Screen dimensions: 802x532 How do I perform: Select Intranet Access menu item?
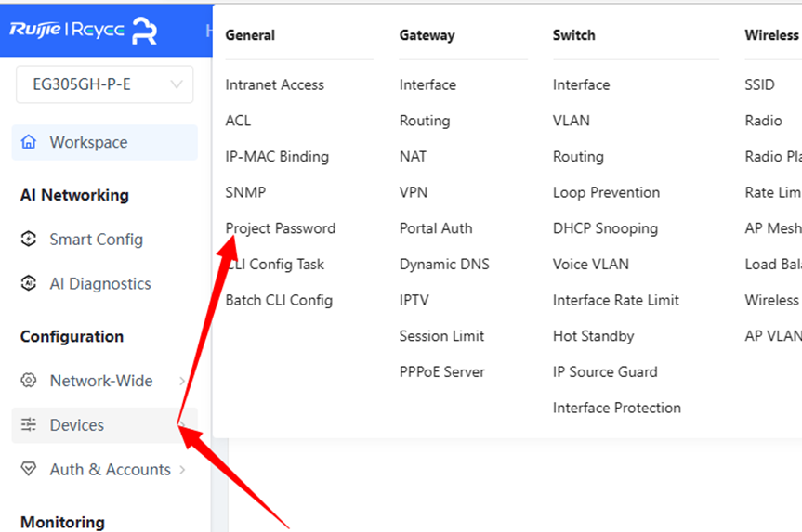tap(275, 84)
